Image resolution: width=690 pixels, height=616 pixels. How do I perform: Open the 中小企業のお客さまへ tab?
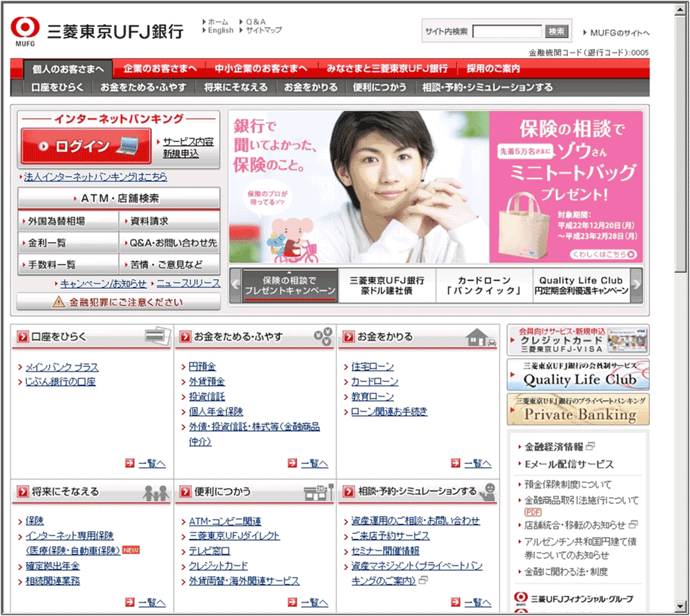pyautogui.click(x=261, y=68)
